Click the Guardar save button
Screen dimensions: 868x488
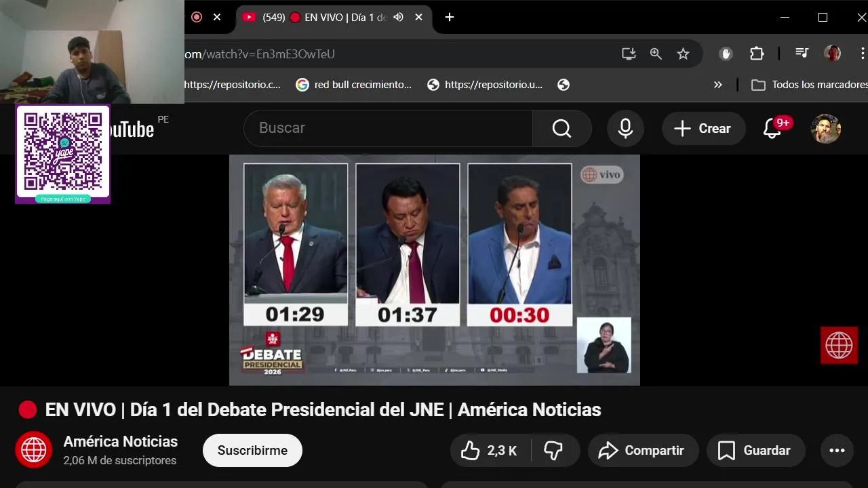click(755, 450)
